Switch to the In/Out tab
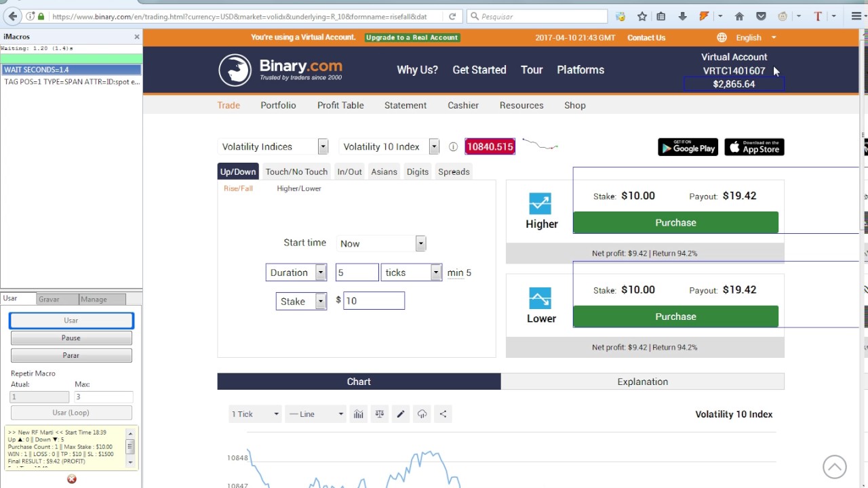This screenshot has width=868, height=488. tap(350, 172)
